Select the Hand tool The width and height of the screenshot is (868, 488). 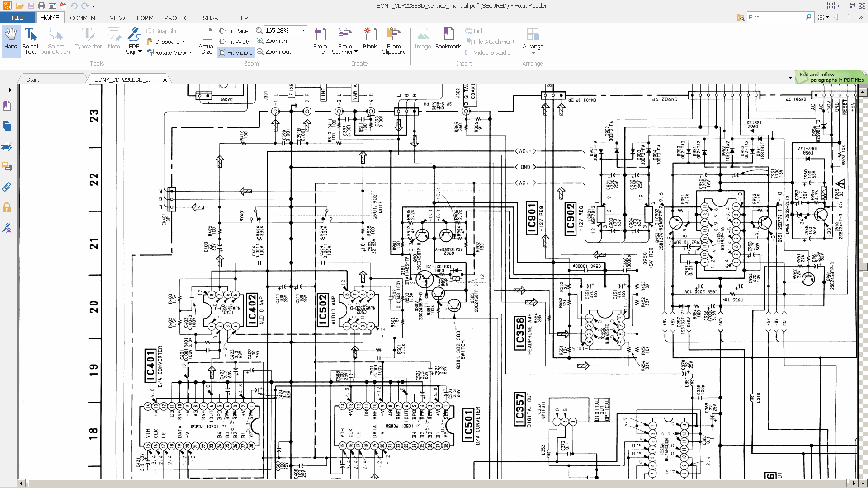pos(11,42)
